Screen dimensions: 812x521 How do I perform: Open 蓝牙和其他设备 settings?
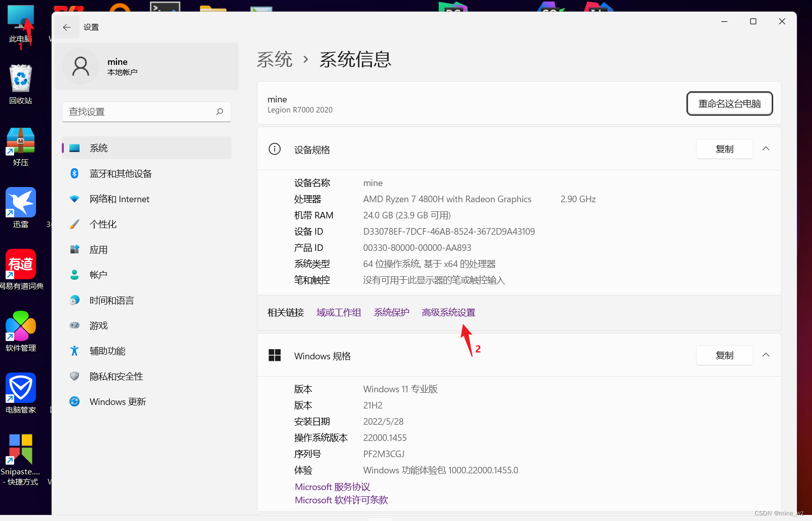tap(146, 173)
